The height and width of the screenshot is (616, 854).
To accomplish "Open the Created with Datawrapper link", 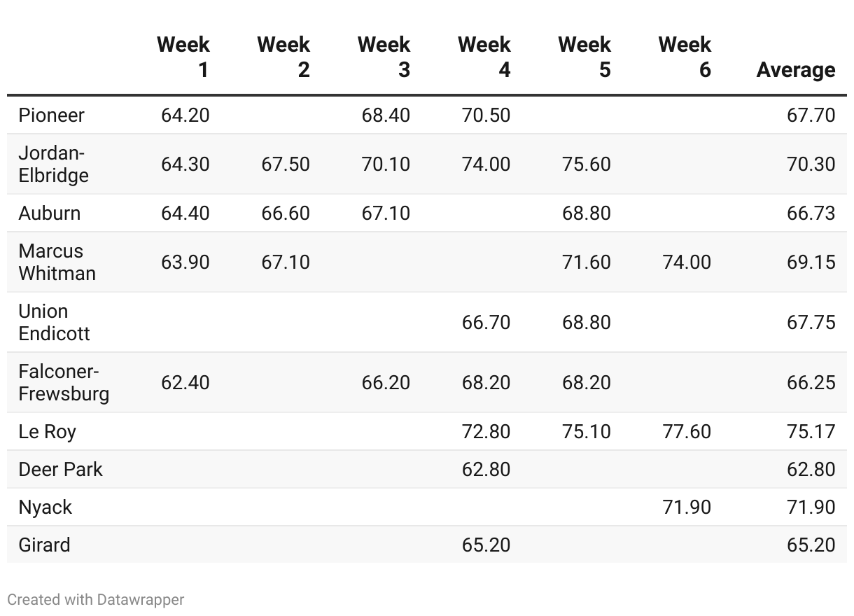I will (x=96, y=600).
